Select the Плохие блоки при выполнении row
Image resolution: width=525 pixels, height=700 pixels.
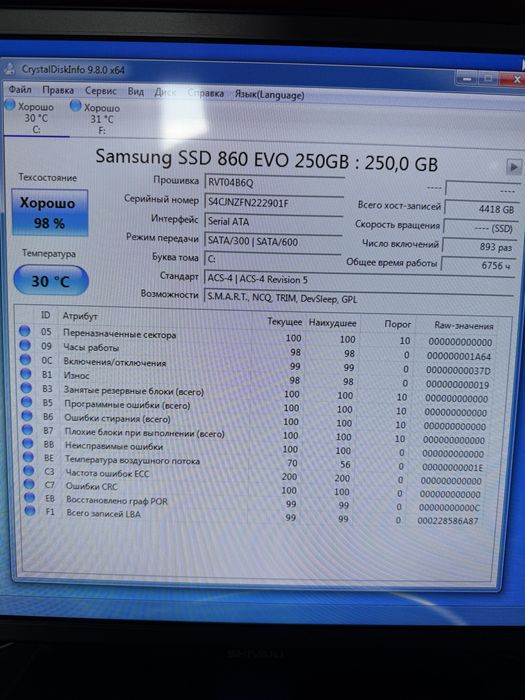(x=257, y=435)
